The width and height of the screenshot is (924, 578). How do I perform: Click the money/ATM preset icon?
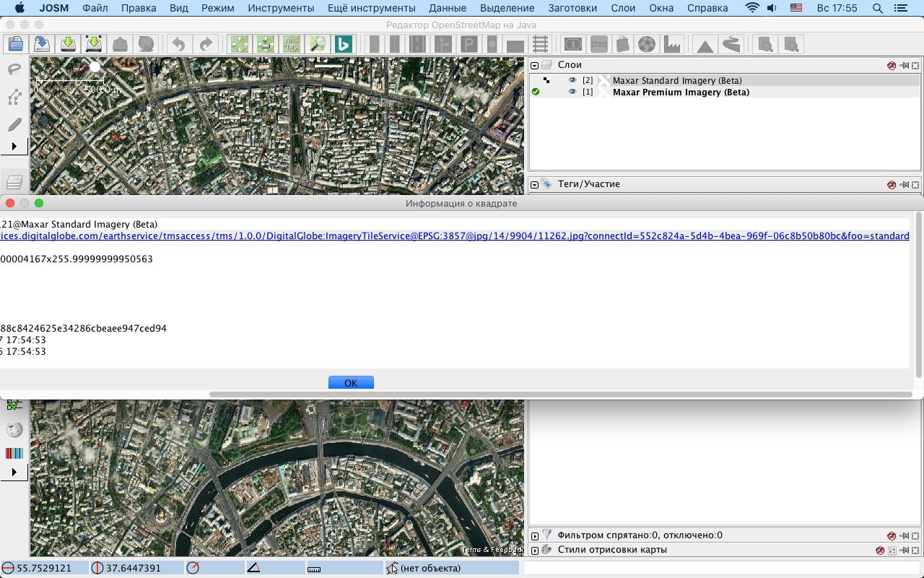[x=574, y=44]
